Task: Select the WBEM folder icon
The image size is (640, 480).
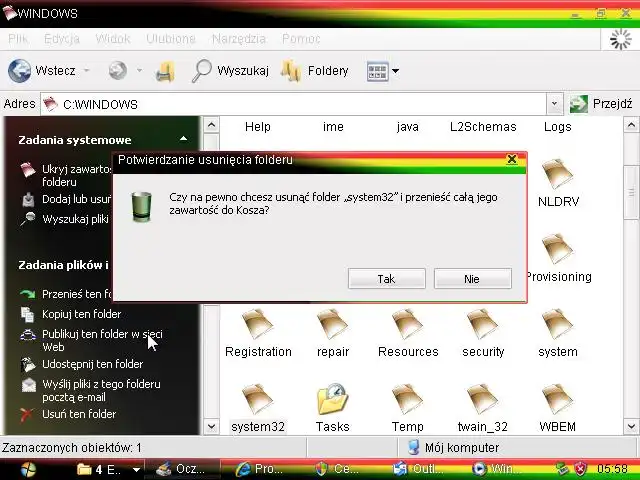Action: (x=558, y=399)
